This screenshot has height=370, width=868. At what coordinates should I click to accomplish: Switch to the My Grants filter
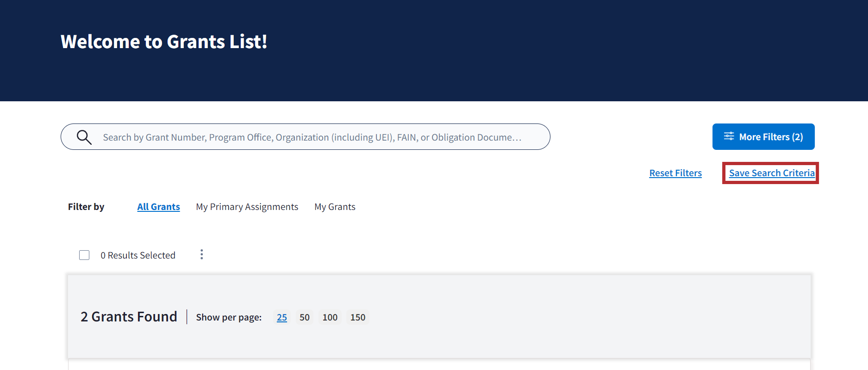pos(335,207)
